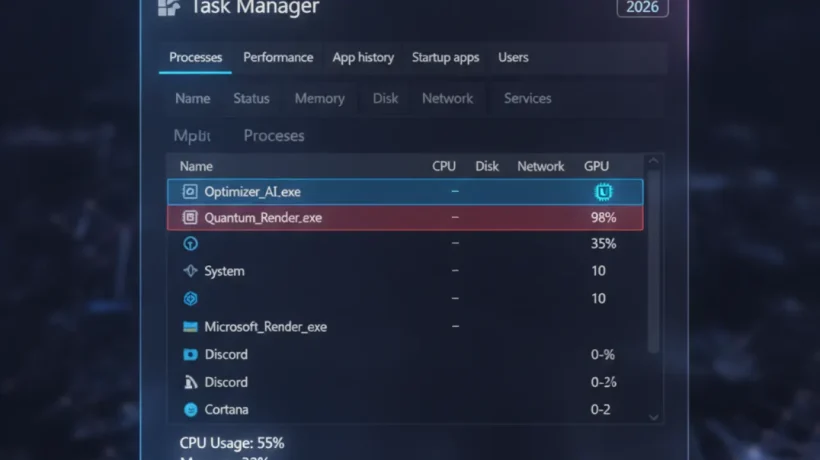The width and height of the screenshot is (820, 460).
Task: Sort by the Name column header in the table
Action: pyautogui.click(x=196, y=166)
